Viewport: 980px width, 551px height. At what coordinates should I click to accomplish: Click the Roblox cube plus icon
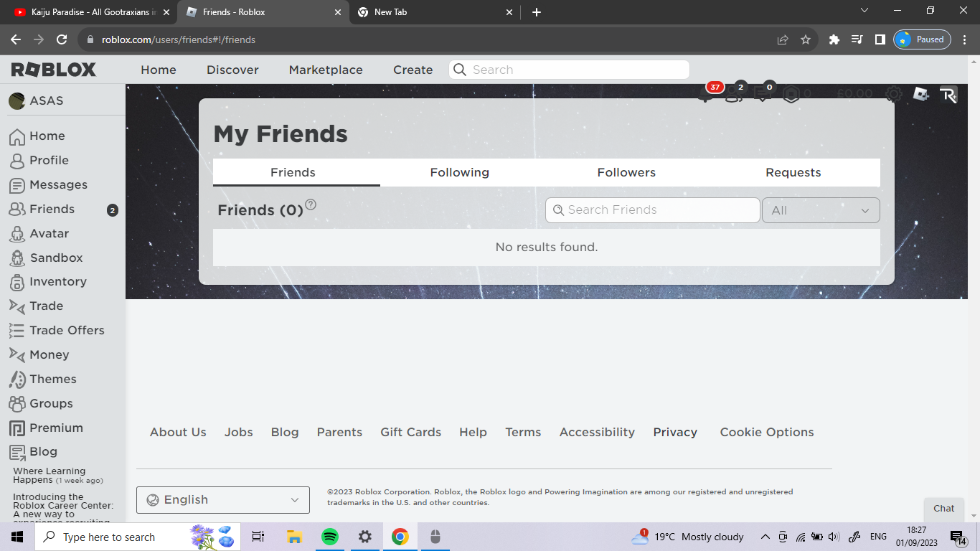[921, 94]
